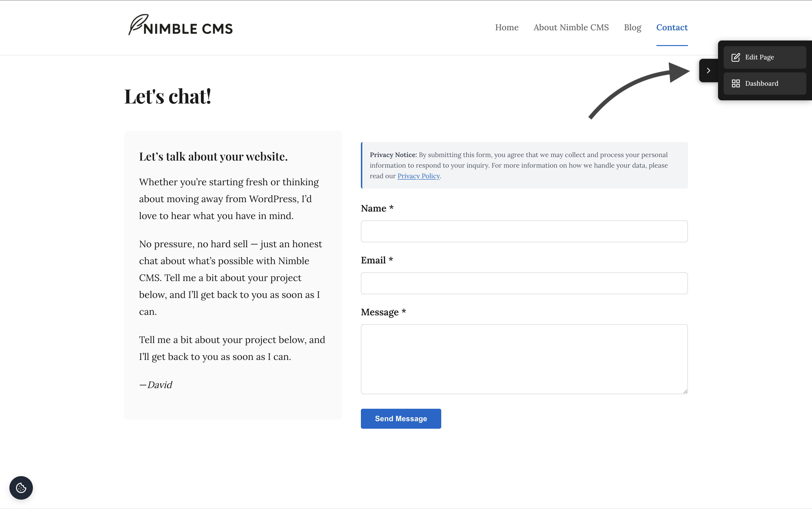
Task: Click the NIMBLE CMS wordmark text
Action: click(188, 29)
